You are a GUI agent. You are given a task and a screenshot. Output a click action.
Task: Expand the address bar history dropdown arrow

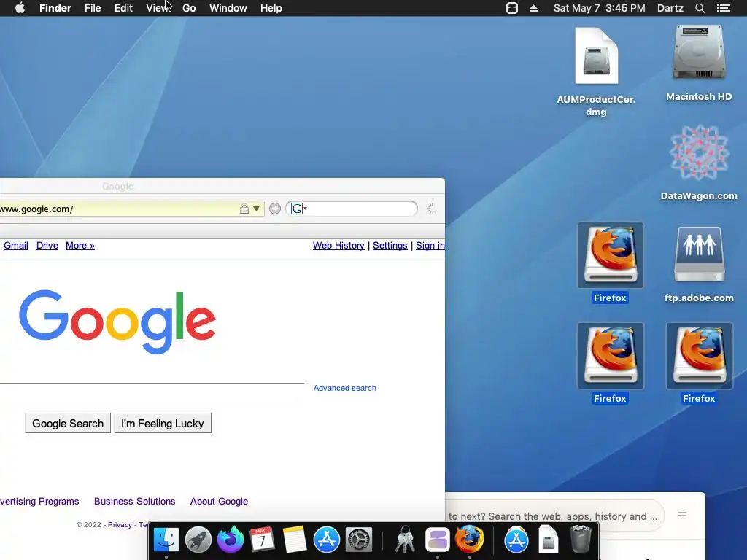coord(256,209)
